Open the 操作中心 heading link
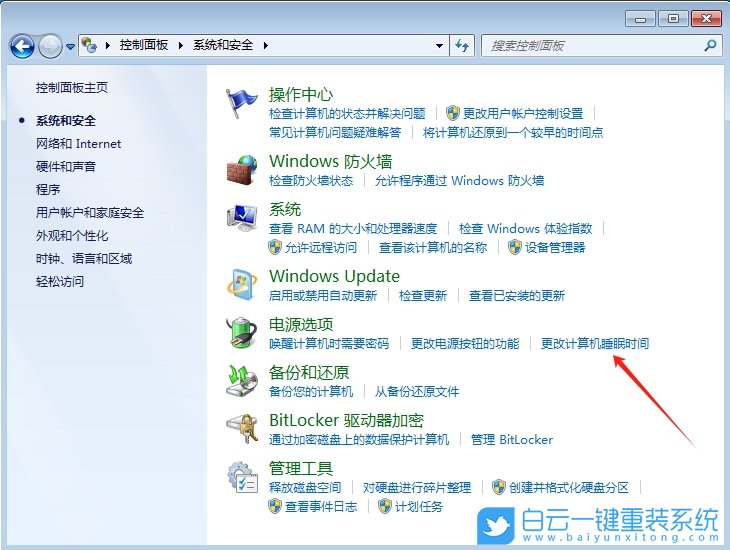The height and width of the screenshot is (550, 730). tap(301, 95)
